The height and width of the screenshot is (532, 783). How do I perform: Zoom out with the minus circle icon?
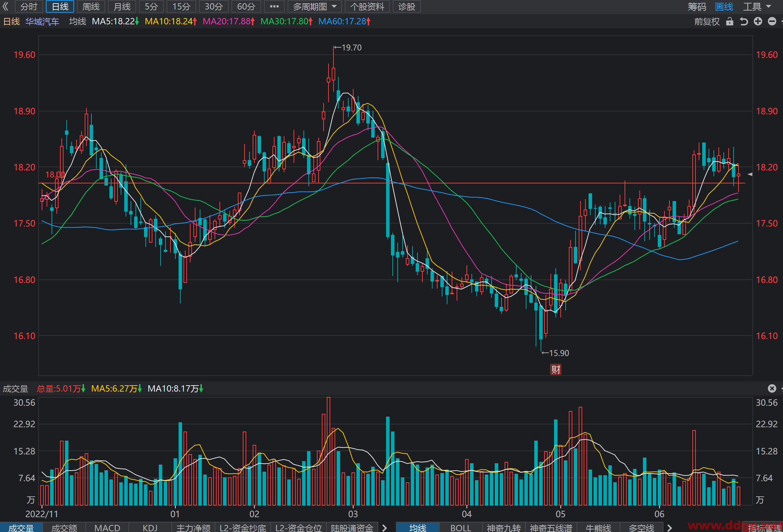click(x=772, y=22)
